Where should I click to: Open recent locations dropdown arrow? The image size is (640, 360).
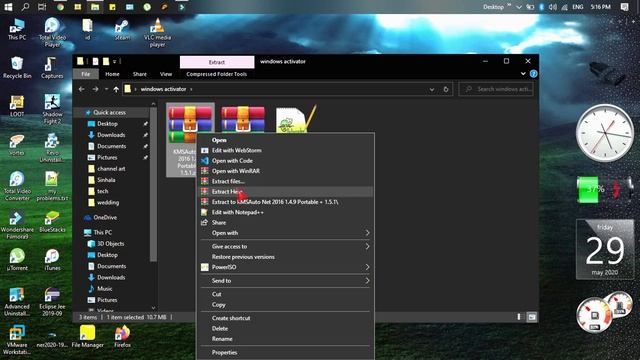point(106,89)
